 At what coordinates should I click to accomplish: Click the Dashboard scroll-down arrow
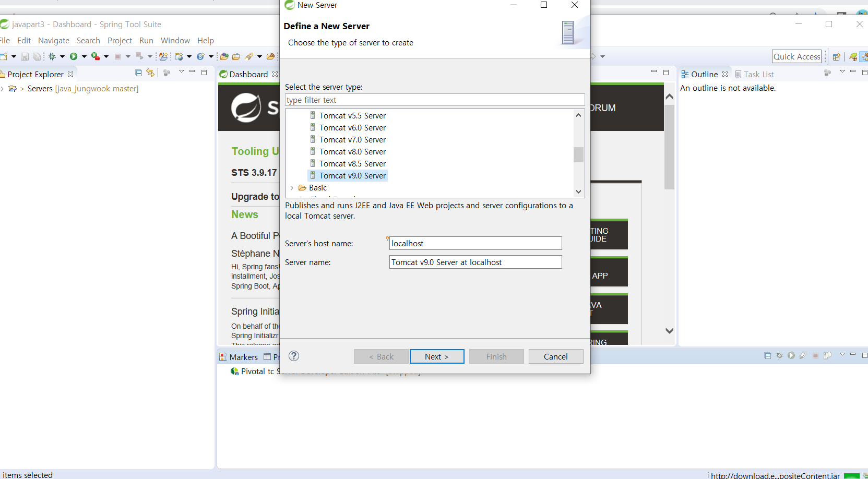click(x=670, y=330)
